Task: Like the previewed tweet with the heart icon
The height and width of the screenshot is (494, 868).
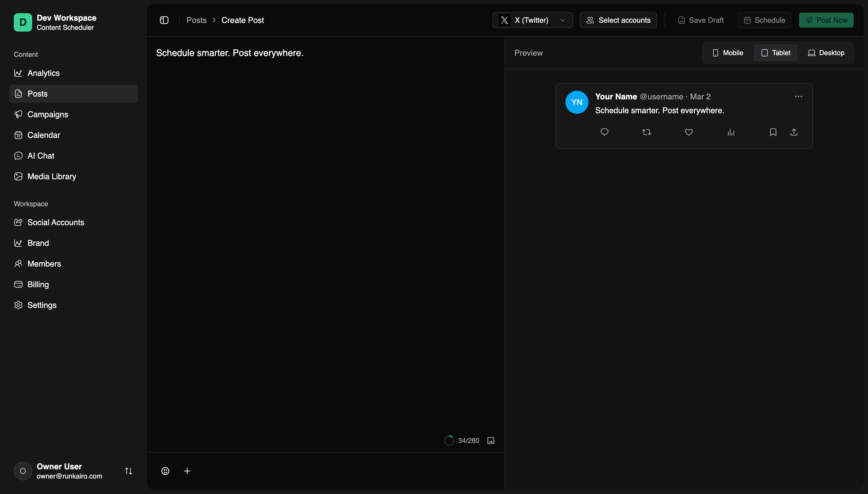Action: pyautogui.click(x=689, y=132)
